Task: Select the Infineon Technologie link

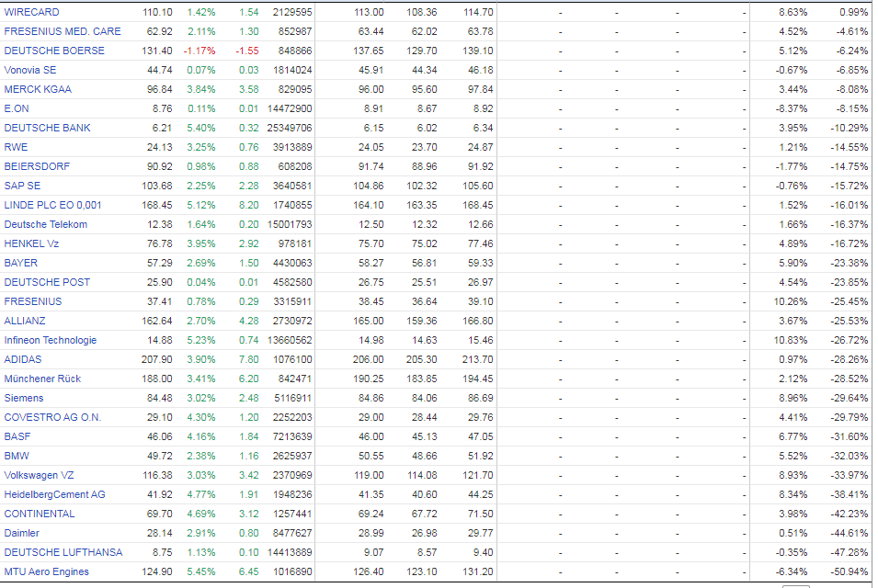Action: pyautogui.click(x=51, y=340)
